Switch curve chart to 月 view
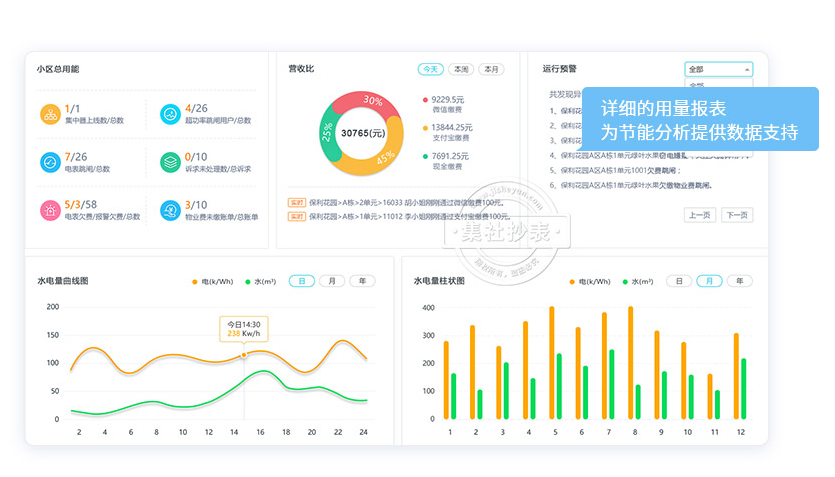835x477 pixels. 332,282
